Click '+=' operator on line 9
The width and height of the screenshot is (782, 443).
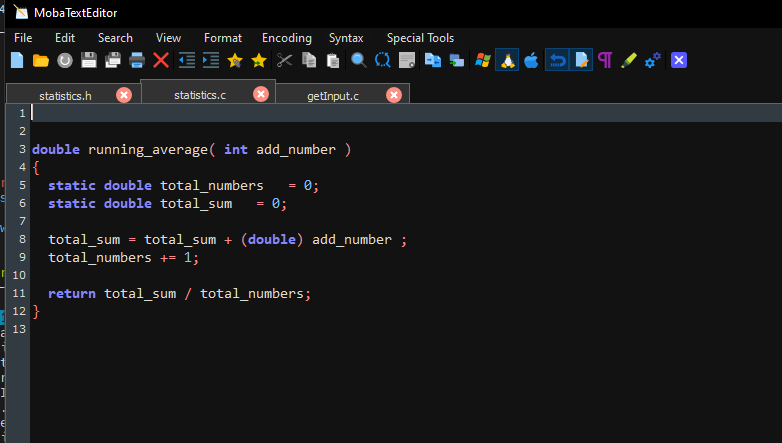point(168,258)
